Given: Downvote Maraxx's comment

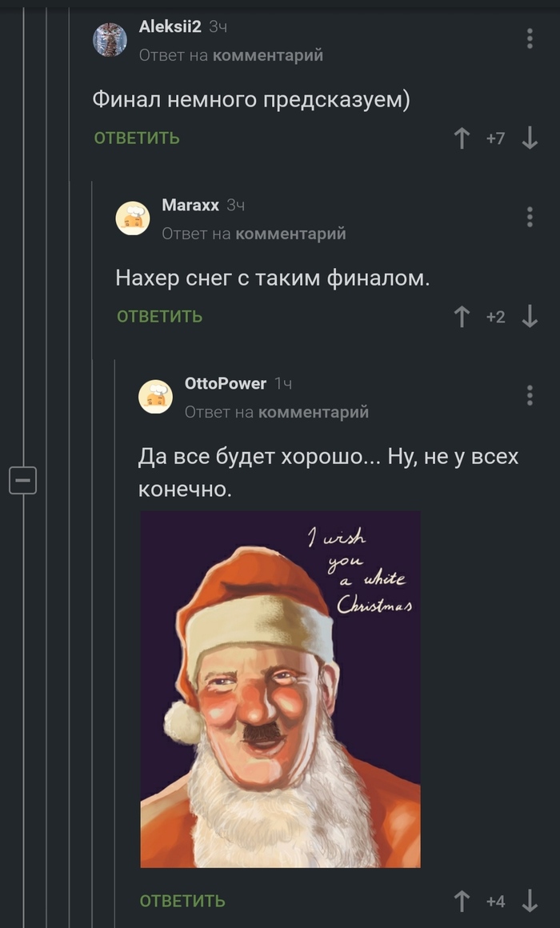Looking at the screenshot, I should [530, 317].
